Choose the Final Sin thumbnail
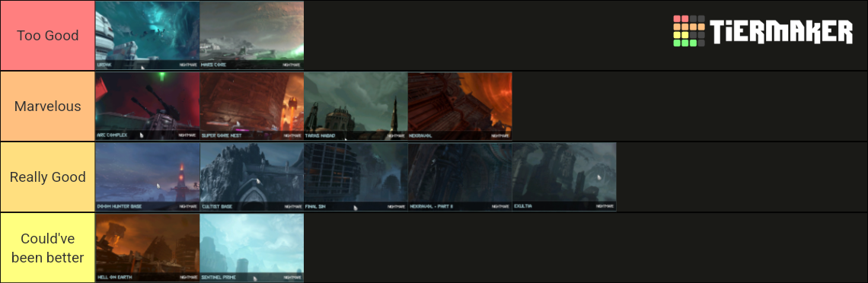The image size is (868, 283). pos(356,176)
